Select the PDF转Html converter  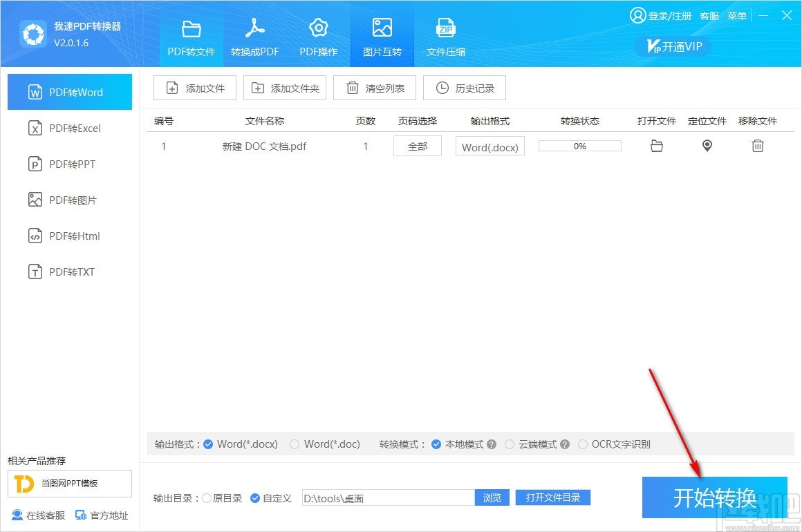(x=69, y=236)
